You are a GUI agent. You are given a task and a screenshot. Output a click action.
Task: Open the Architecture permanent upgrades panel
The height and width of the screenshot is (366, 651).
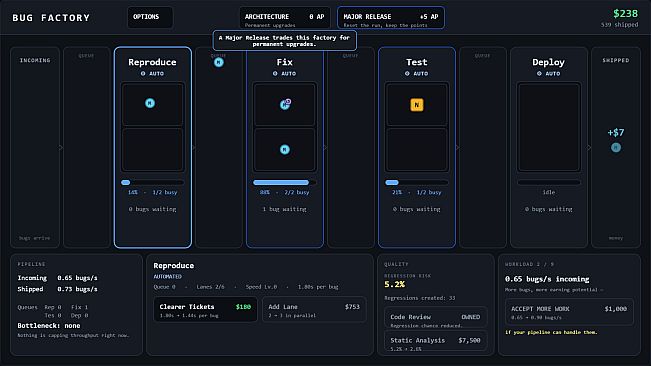(284, 18)
